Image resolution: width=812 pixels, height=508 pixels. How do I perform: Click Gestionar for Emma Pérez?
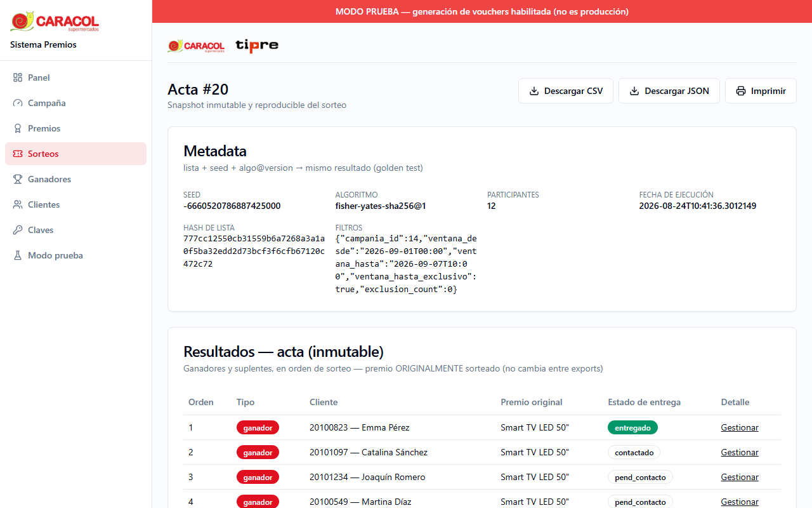point(740,427)
